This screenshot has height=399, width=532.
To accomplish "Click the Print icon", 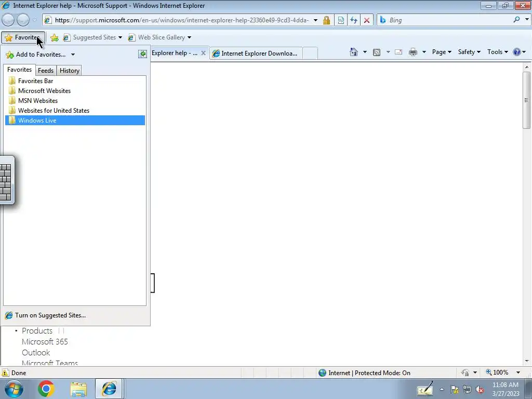I will [413, 52].
